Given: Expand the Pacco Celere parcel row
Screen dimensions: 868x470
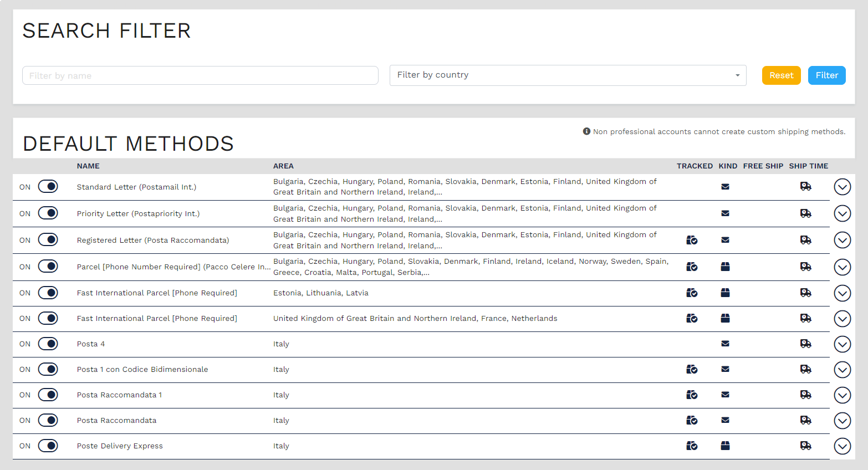Looking at the screenshot, I should pyautogui.click(x=843, y=267).
